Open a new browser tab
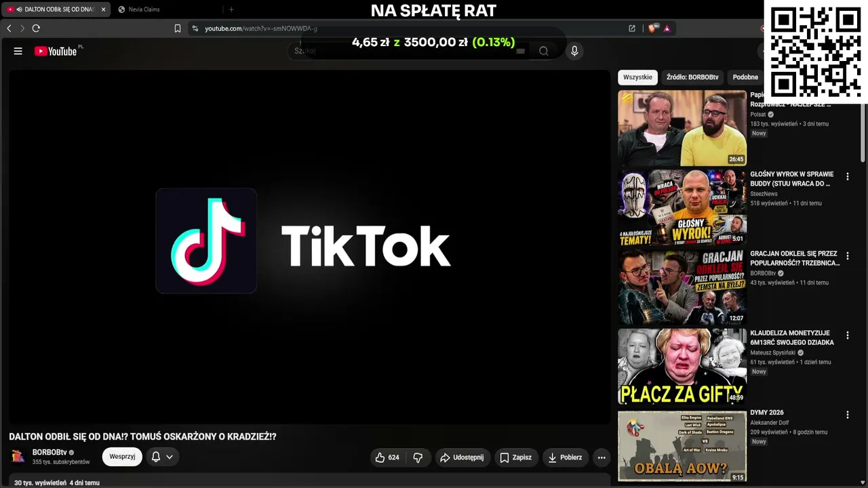 click(x=231, y=9)
